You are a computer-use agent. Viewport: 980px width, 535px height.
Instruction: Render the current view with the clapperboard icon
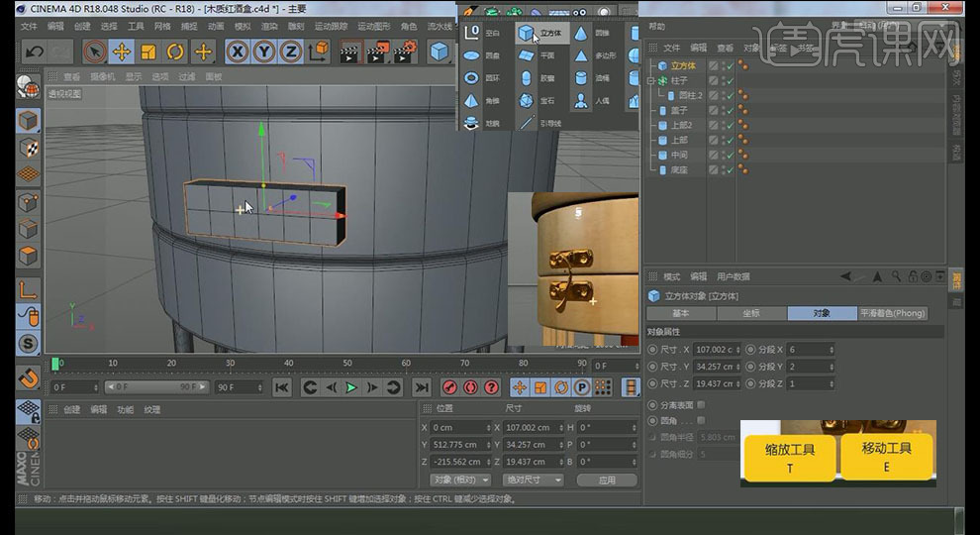coord(350,52)
